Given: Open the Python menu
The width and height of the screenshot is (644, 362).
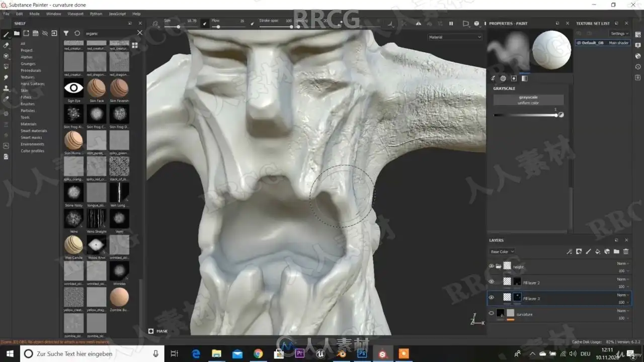Looking at the screenshot, I should (96, 14).
